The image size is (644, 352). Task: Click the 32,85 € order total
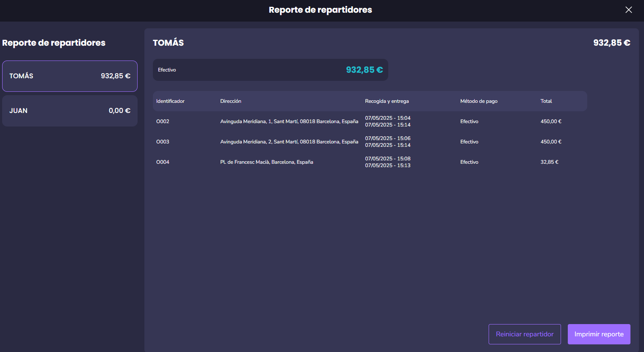[549, 162]
